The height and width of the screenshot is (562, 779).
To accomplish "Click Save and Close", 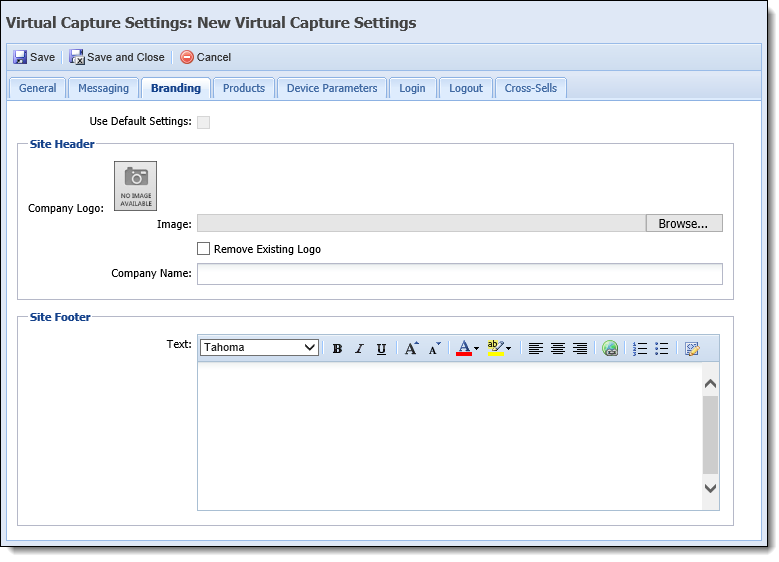I will [117, 57].
